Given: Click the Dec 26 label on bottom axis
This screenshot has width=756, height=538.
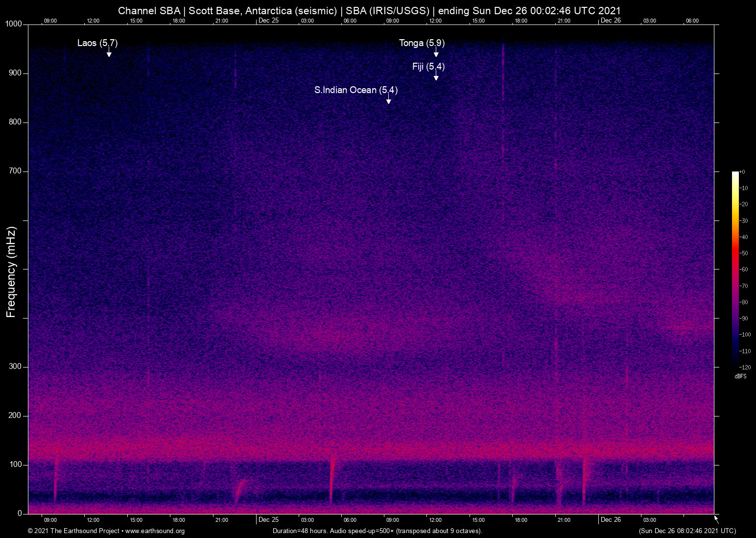Looking at the screenshot, I should pyautogui.click(x=611, y=520).
